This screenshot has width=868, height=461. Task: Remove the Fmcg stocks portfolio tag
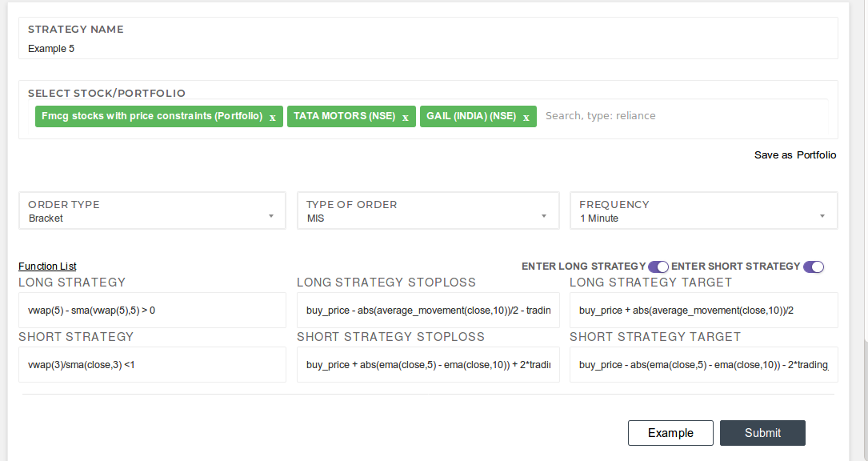[x=272, y=116]
